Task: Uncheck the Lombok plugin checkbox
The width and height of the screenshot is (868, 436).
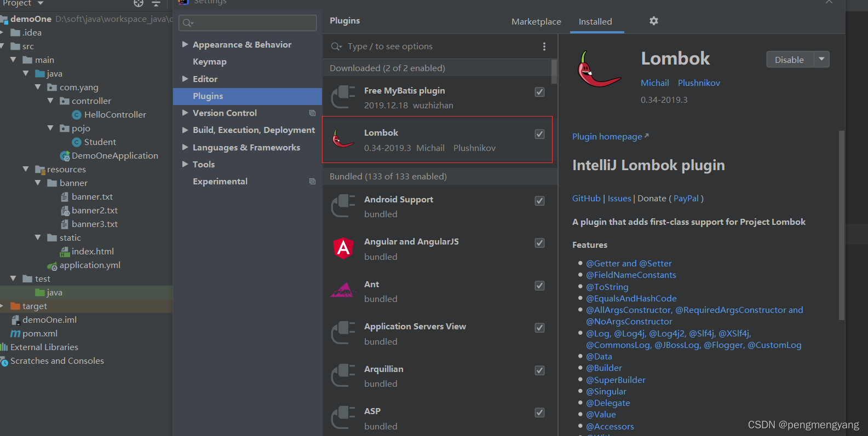Action: (539, 134)
